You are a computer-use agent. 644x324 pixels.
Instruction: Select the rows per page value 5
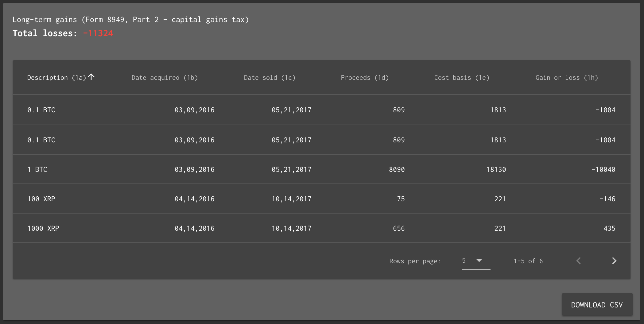click(464, 260)
